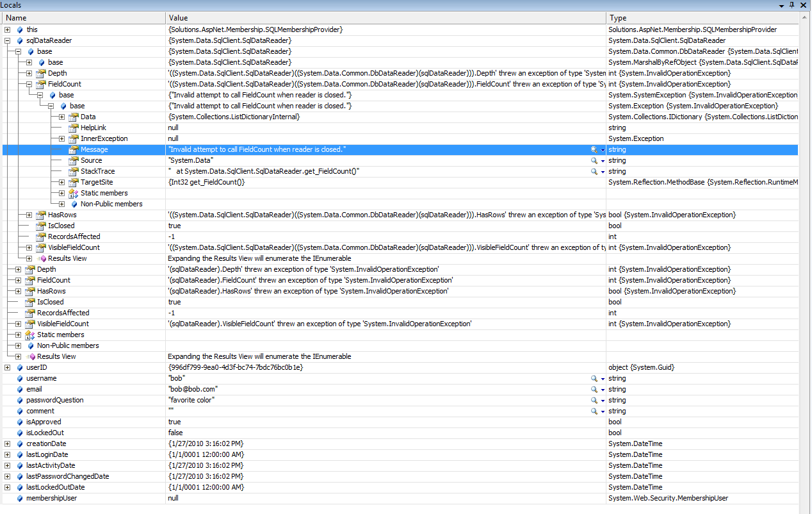
Task: Expand the TargetSite property node
Action: tap(62, 182)
